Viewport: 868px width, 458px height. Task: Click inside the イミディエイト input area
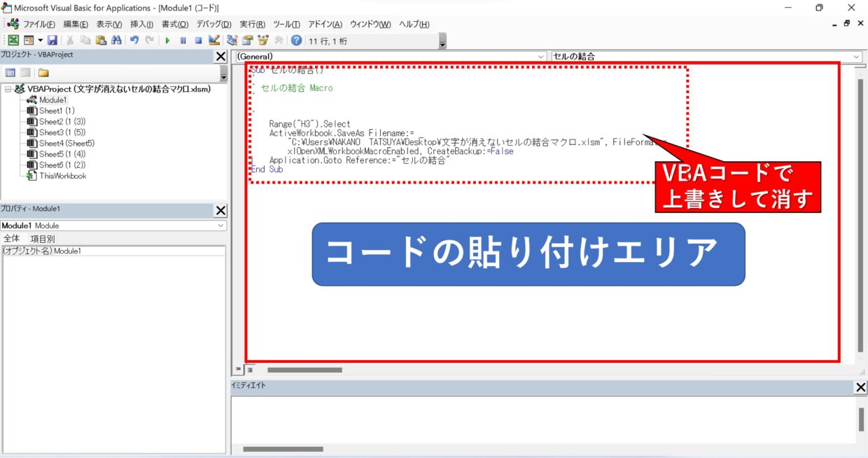(x=542, y=419)
